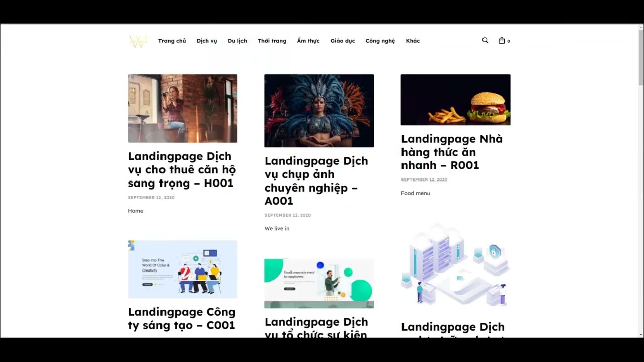
Task: Open apartment rental H001 thumbnail image
Action: 183,109
